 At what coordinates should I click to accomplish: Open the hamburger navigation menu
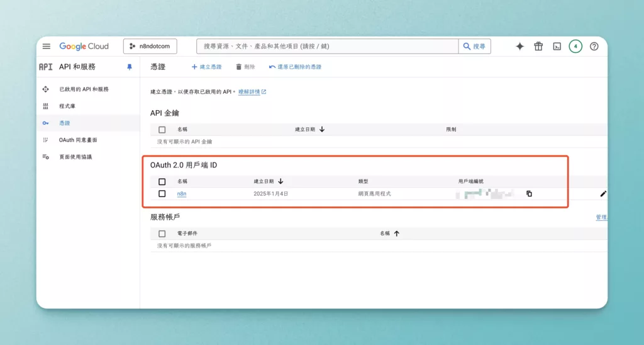click(47, 47)
